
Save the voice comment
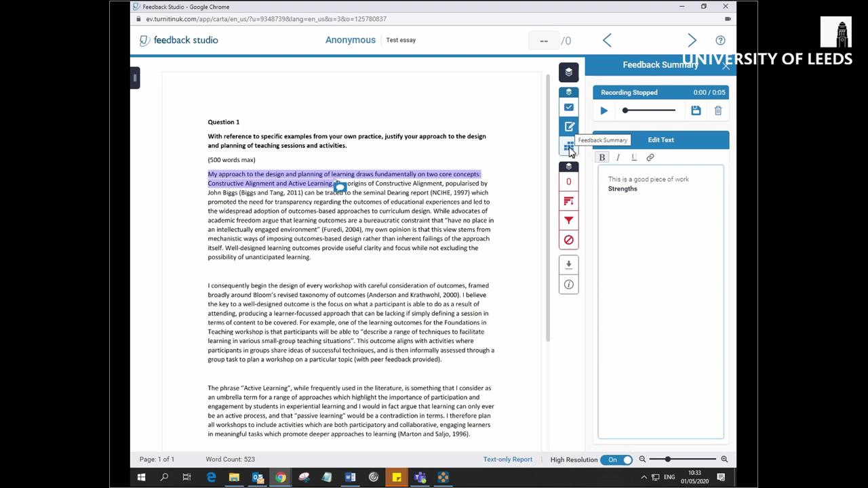coord(696,110)
